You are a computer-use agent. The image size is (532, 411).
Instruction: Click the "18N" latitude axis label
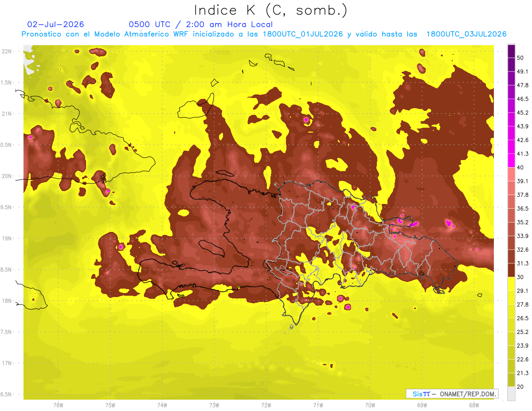[7, 301]
